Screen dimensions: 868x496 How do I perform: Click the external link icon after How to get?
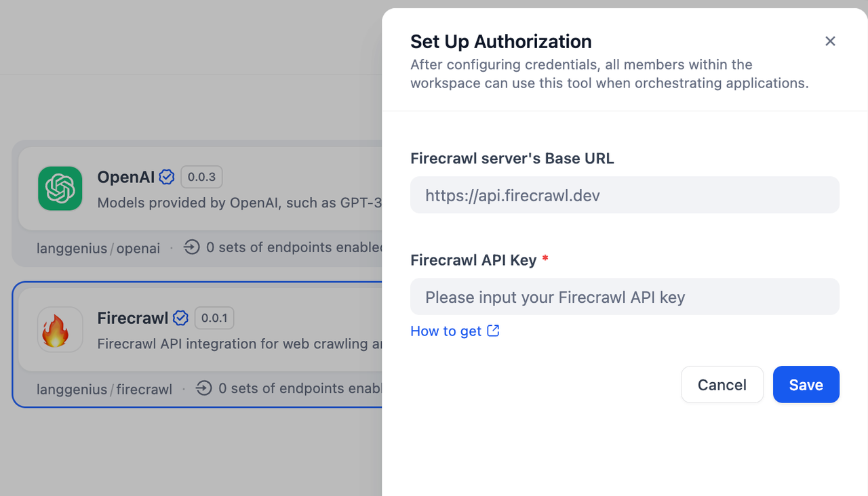point(493,331)
